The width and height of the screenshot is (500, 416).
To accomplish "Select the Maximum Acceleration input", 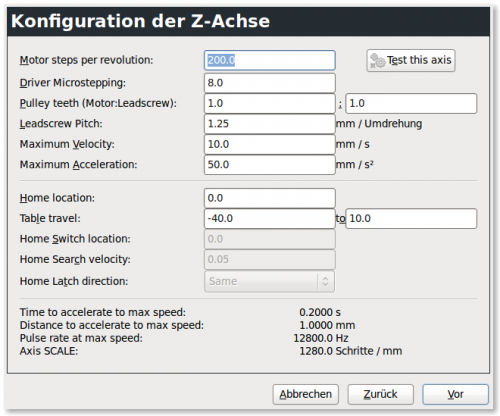I will (270, 165).
